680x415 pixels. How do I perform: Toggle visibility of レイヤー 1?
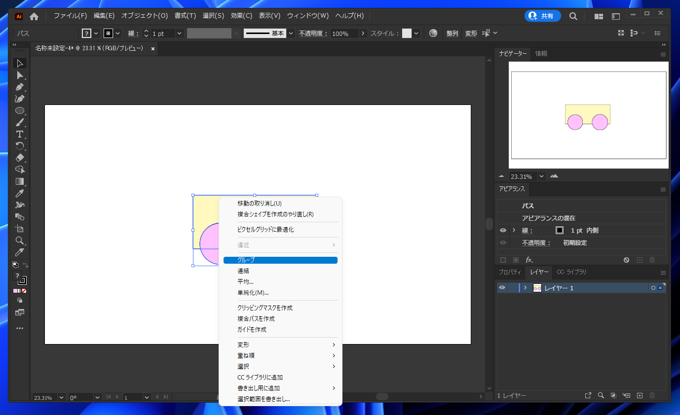(502, 288)
